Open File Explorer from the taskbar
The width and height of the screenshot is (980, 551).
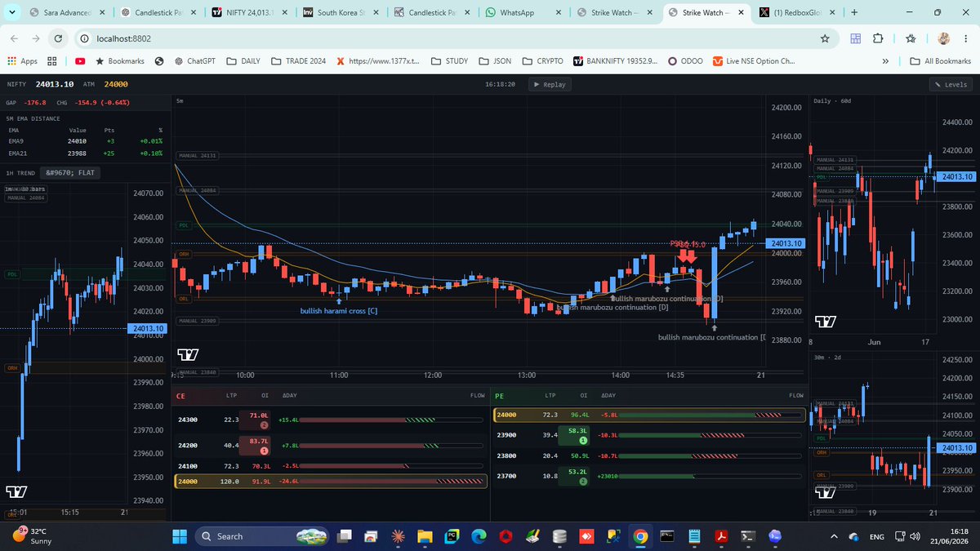coord(425,536)
